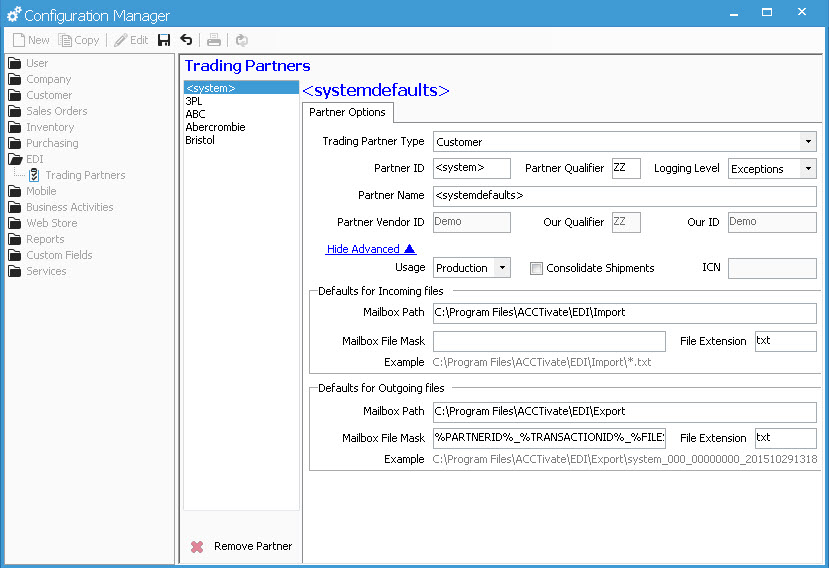Select ABC in the partner list

(x=241, y=114)
